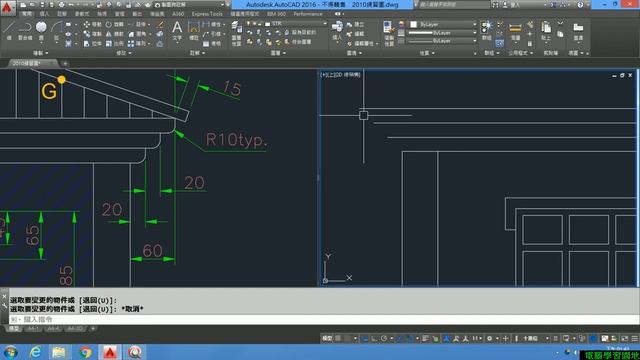Open the AutoCAD application menu button
Image resolution: width=640 pixels, height=360 pixels.
coord(7,7)
